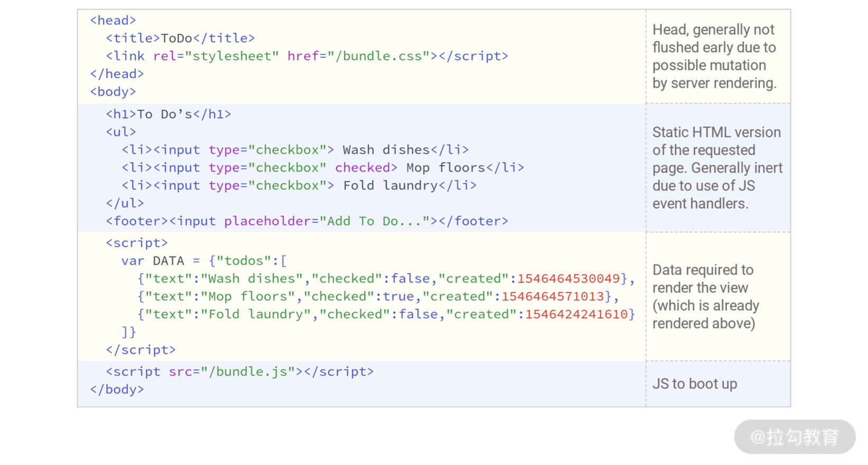Select the opening body tag
Image resolution: width=868 pixels, height=465 pixels.
click(113, 92)
